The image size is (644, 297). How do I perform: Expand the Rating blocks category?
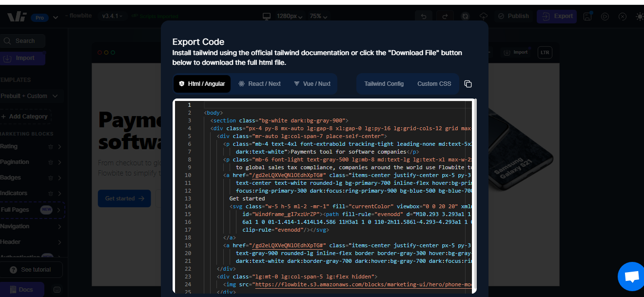coord(59,147)
